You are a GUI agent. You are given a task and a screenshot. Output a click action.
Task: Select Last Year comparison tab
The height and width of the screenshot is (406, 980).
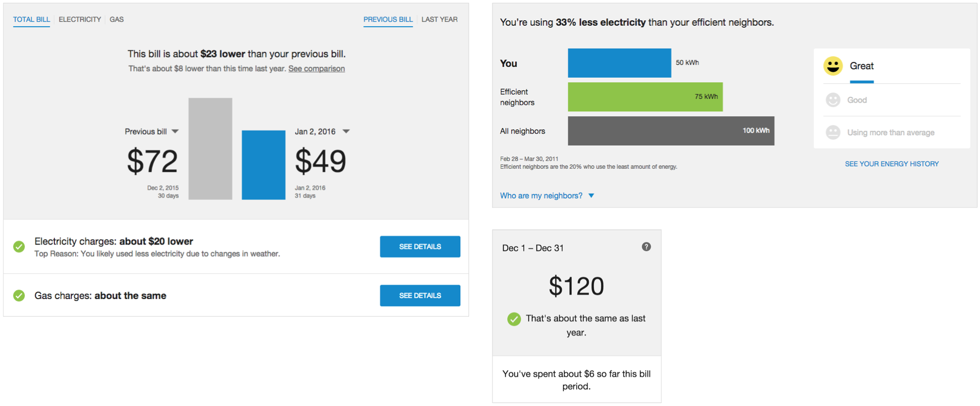pos(440,19)
